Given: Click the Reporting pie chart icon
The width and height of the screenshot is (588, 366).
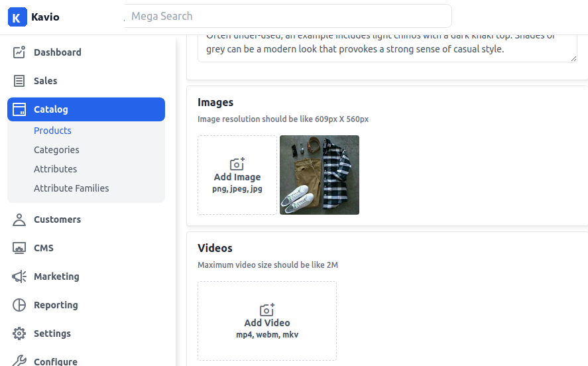Looking at the screenshot, I should [19, 305].
